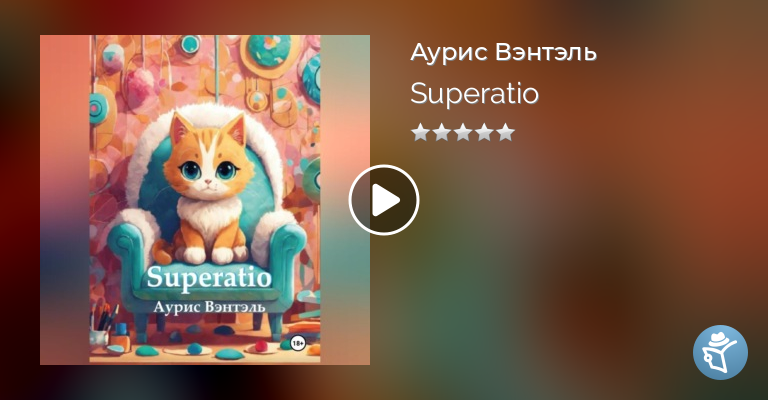Play the Superatio audiobook preview
This screenshot has width=768, height=400.
(384, 200)
